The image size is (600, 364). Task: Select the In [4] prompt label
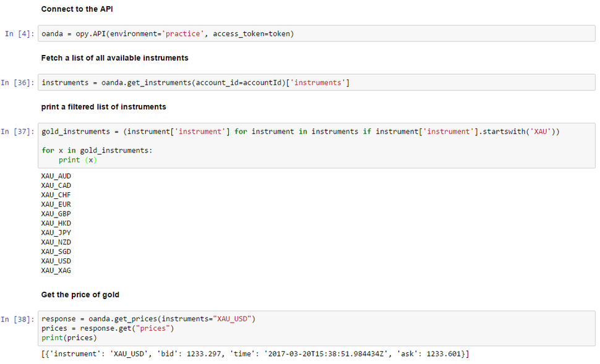coord(20,33)
